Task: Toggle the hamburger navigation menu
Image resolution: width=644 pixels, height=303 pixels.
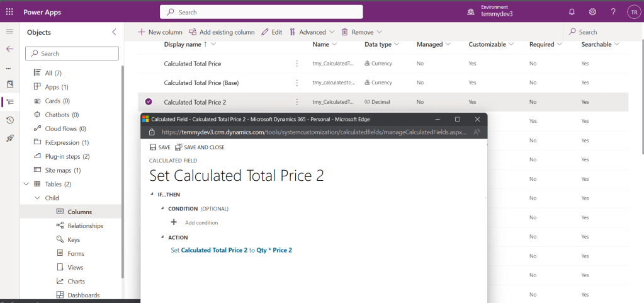Action: point(10,31)
